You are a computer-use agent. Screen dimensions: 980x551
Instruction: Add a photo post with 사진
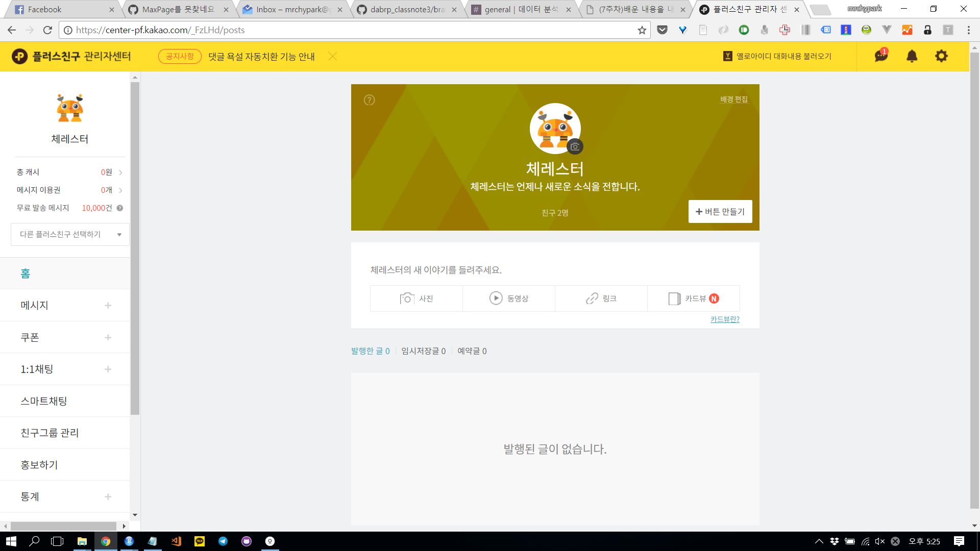click(x=416, y=298)
